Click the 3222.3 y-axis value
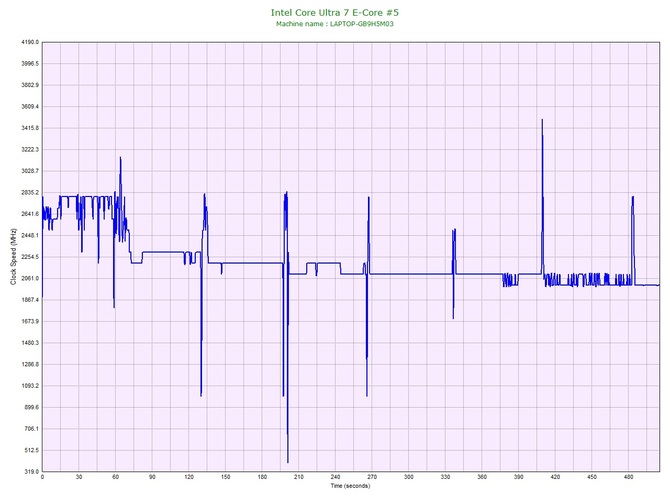 pyautogui.click(x=30, y=150)
